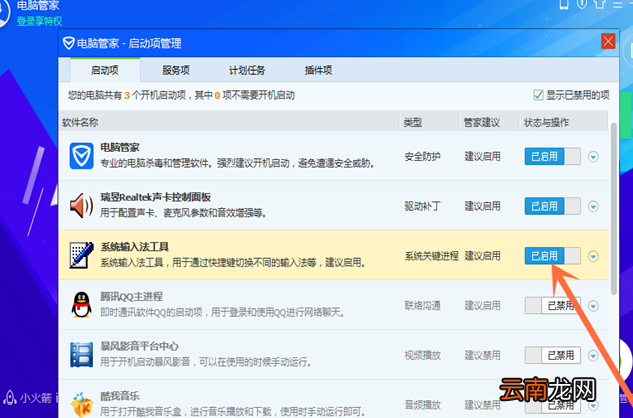Image resolution: width=633 pixels, height=418 pixels.
Task: Disable 系统输入法工具 startup switch
Action: [x=552, y=256]
